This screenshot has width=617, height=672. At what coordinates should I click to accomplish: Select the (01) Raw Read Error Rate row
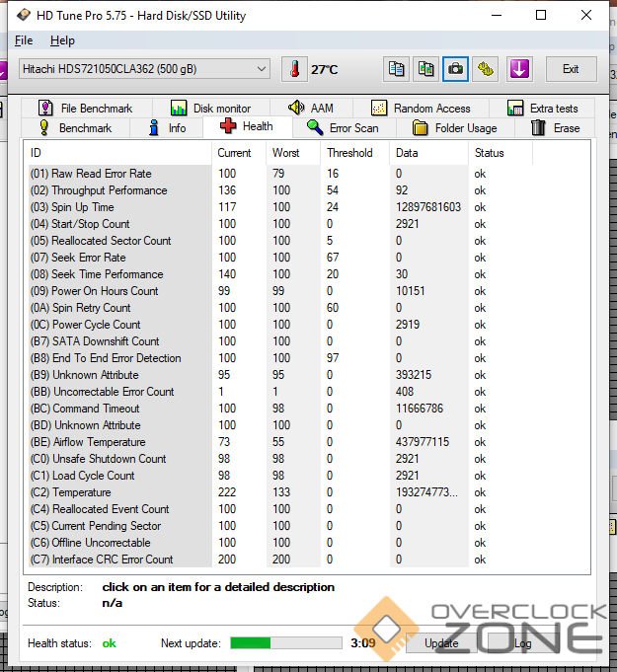click(280, 174)
